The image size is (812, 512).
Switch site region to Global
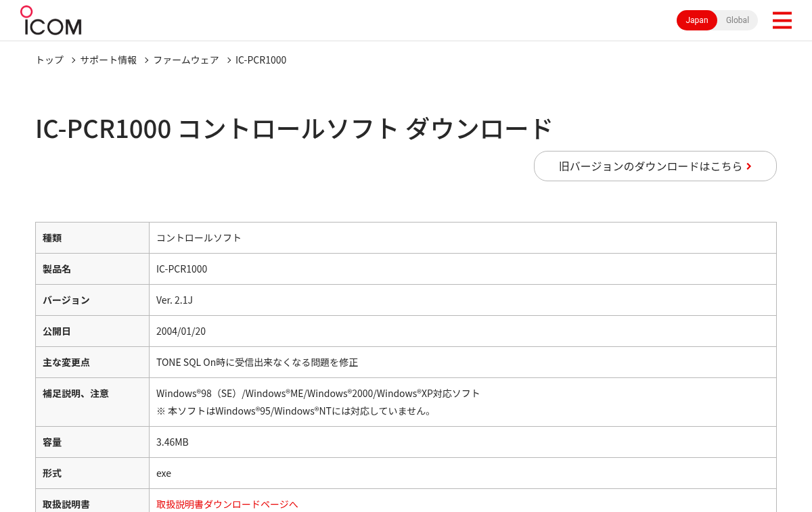(x=738, y=20)
